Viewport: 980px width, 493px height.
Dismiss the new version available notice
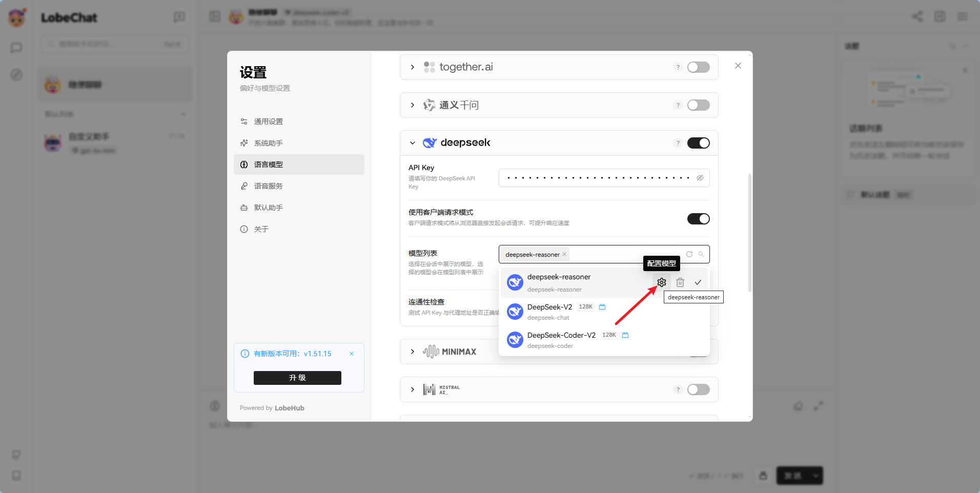click(x=352, y=354)
